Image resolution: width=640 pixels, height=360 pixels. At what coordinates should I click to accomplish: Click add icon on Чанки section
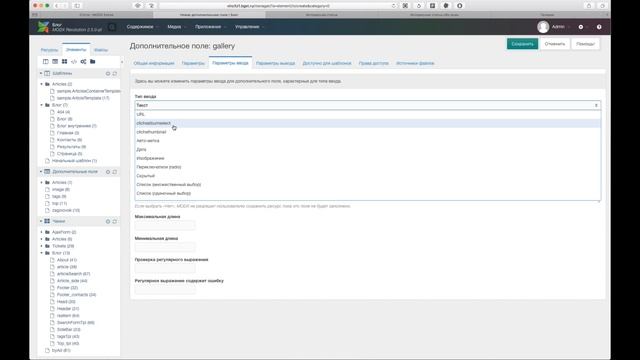tap(108, 221)
